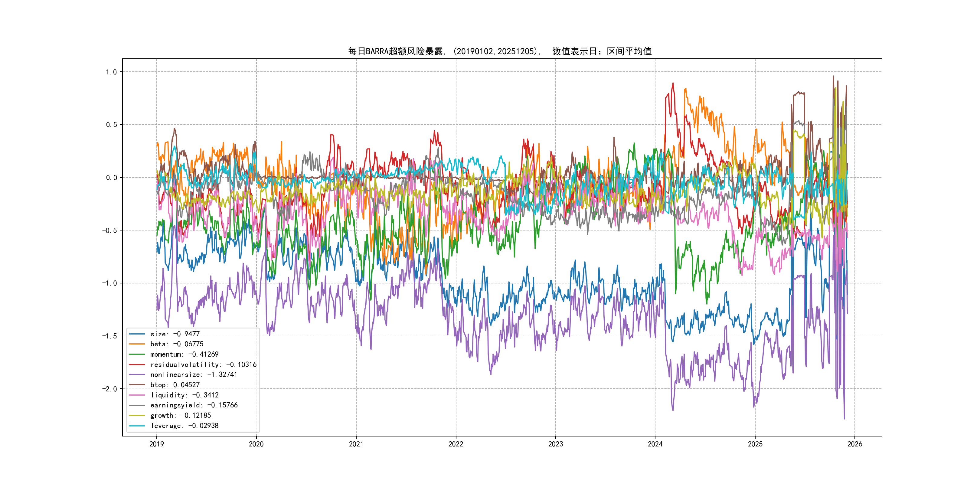
Task: Click the momentum green legend swatch
Action: pos(137,354)
